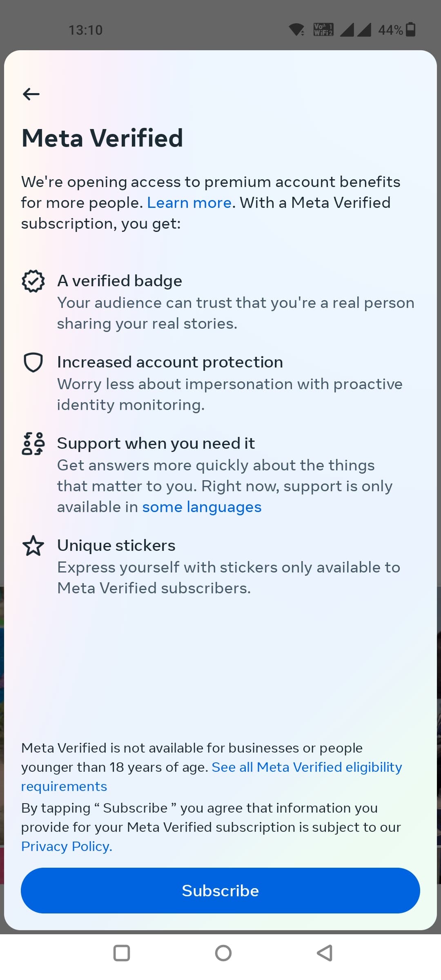The width and height of the screenshot is (441, 980).
Task: Tap the star unique stickers icon
Action: click(33, 546)
